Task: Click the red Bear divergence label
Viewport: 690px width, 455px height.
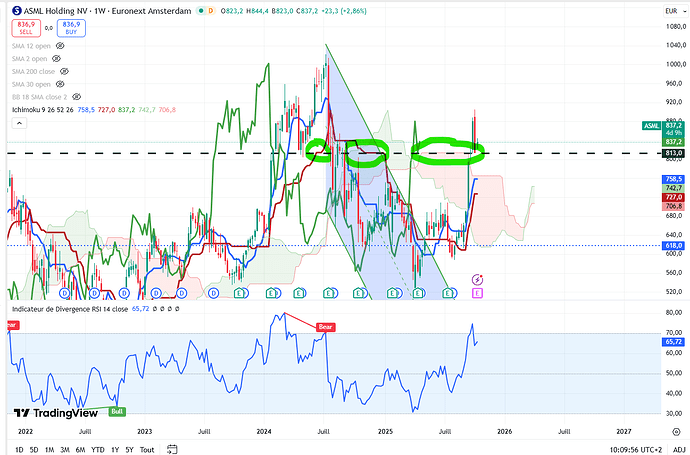Action: click(x=325, y=326)
